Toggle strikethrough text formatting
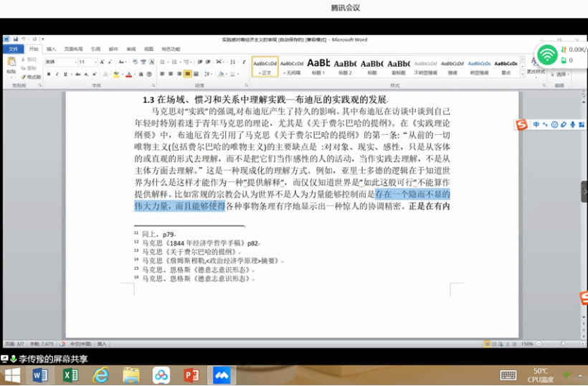 point(76,74)
